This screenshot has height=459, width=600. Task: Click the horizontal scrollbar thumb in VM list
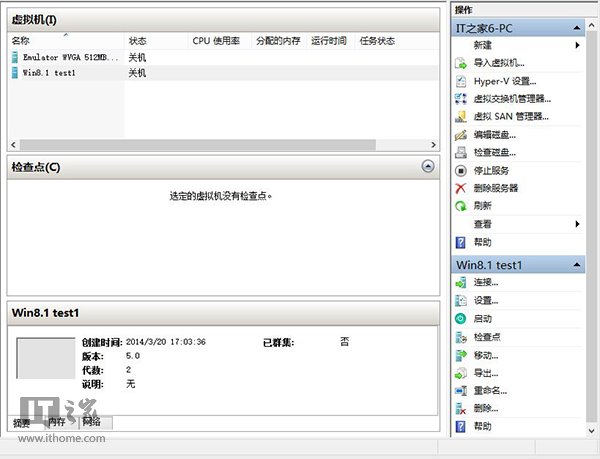[197, 145]
